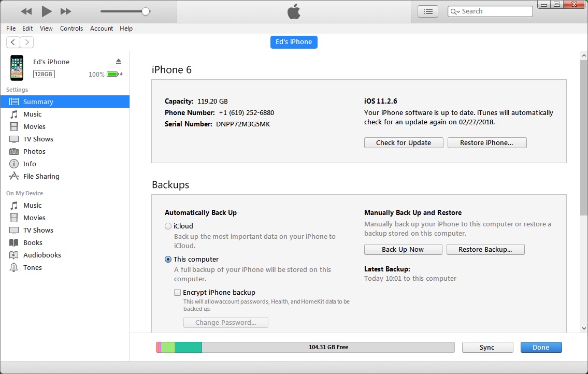Select Music in the Settings sidebar

point(33,114)
